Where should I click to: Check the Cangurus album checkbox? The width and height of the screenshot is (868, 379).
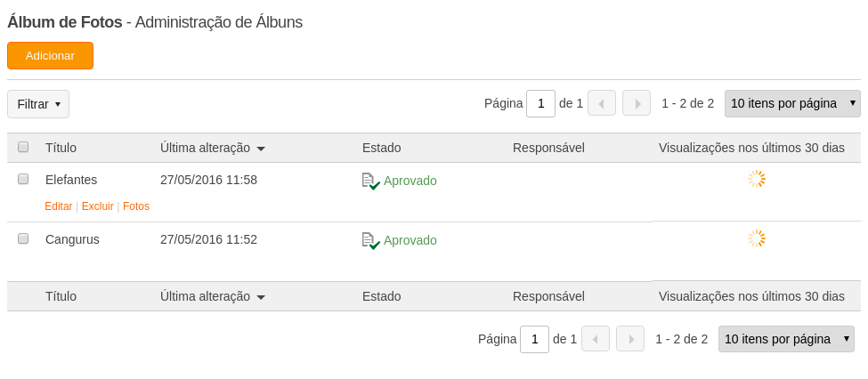(x=23, y=238)
